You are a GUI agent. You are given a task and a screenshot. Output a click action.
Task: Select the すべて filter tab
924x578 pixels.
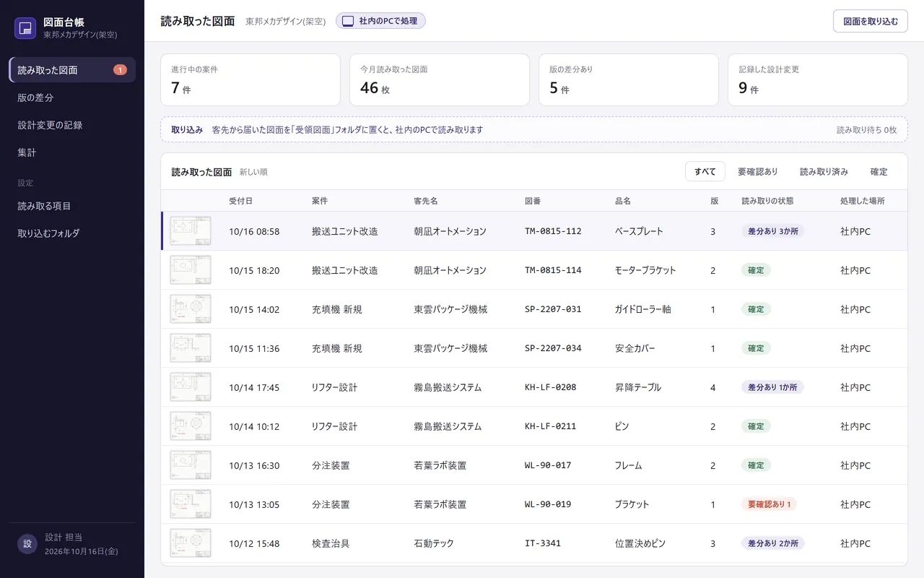pos(705,171)
